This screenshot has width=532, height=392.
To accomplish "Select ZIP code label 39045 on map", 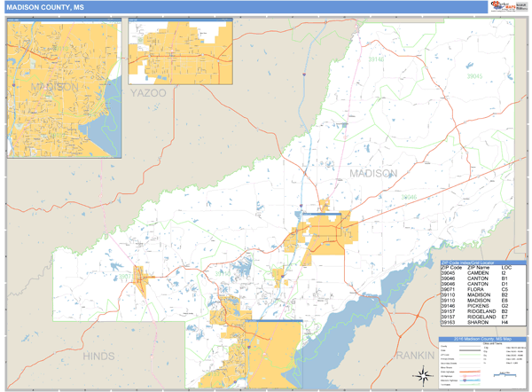I will (x=475, y=76).
